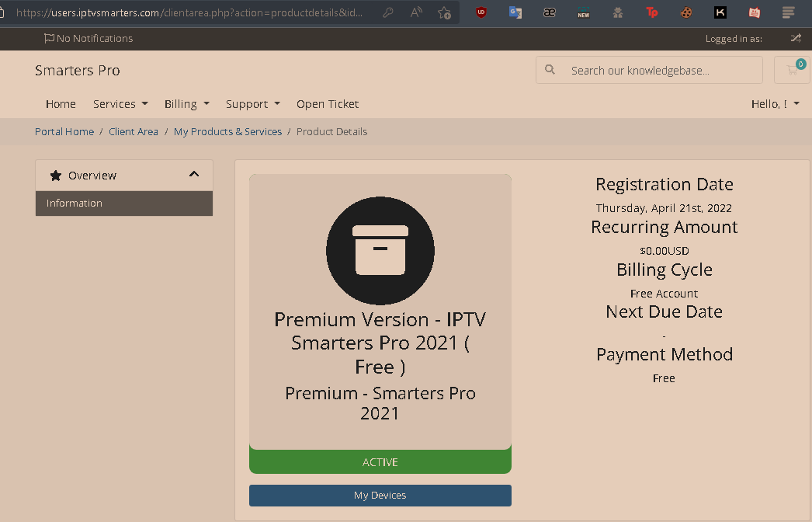Click the saved passwords key icon
This screenshot has height=522, width=812.
[388, 12]
